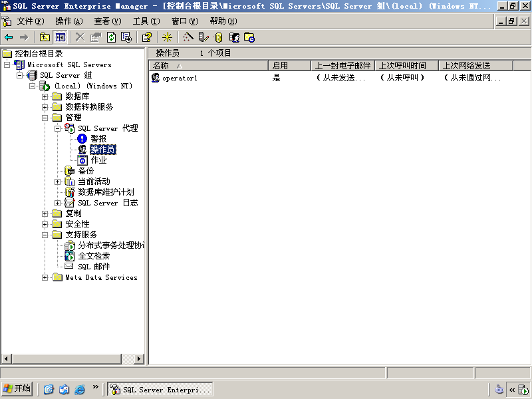Select the 数据库维护计划 icon
The image size is (532, 399).
[70, 192]
